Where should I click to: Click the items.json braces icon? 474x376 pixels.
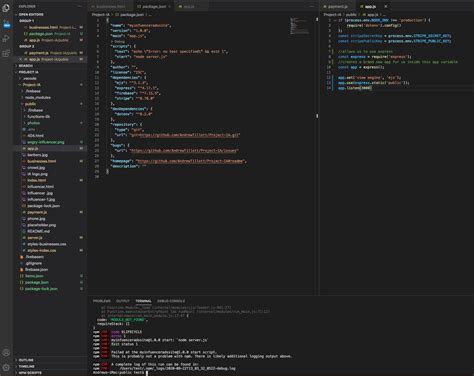[x=22, y=276]
